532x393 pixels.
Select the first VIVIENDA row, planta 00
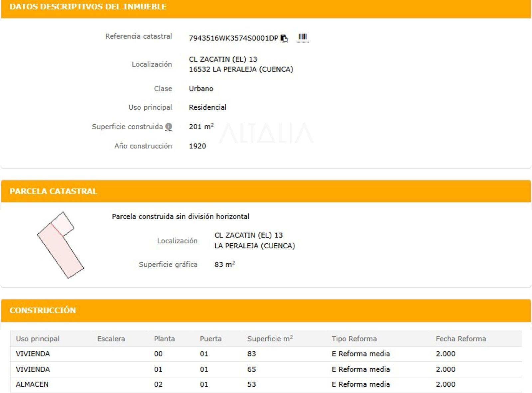(x=266, y=354)
